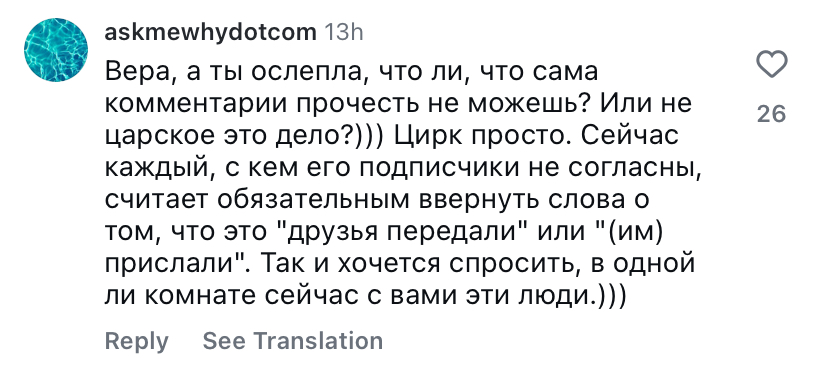This screenshot has height=369, width=828.
Task: Open the askmewhydotcom username profile link
Action: click(x=210, y=33)
